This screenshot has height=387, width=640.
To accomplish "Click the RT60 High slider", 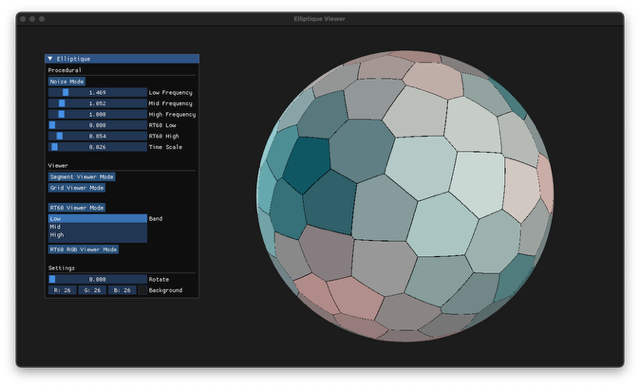I will (98, 136).
